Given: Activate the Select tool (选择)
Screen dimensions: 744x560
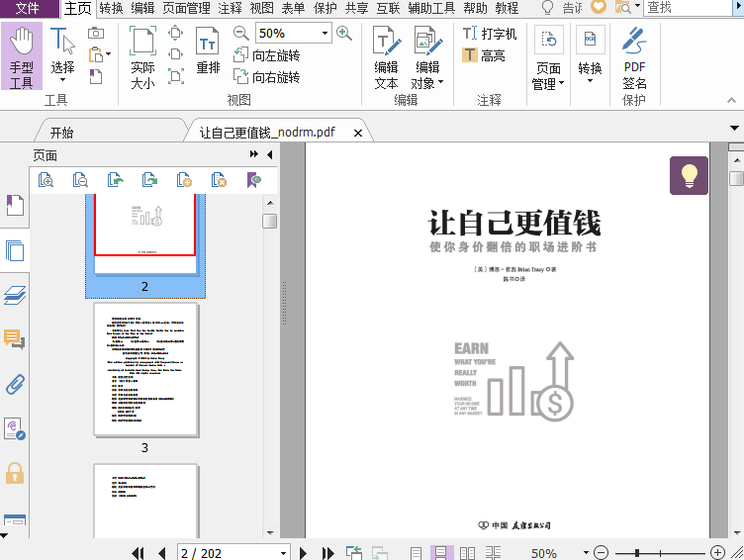Looking at the screenshot, I should [x=62, y=56].
